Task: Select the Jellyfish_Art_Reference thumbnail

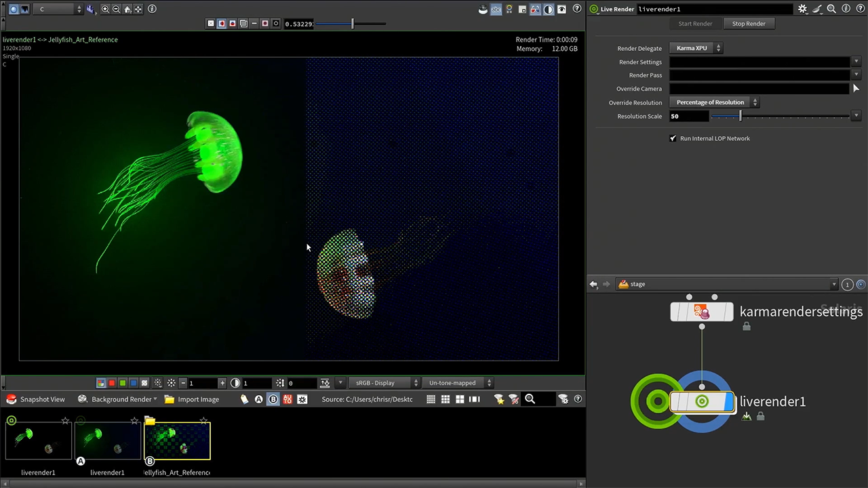Action: 177,441
